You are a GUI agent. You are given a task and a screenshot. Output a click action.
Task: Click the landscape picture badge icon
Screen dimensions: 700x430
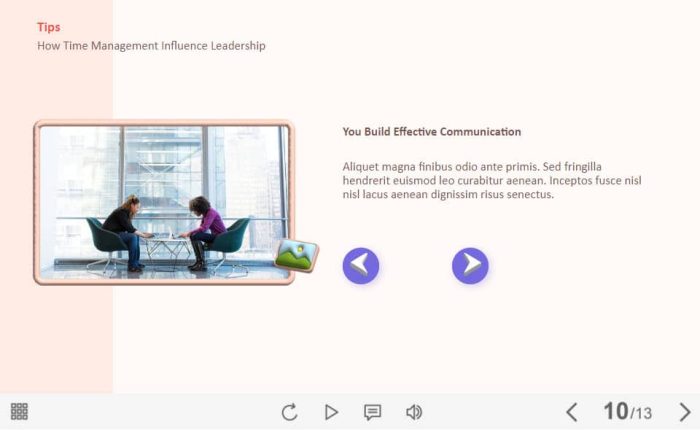coord(296,255)
